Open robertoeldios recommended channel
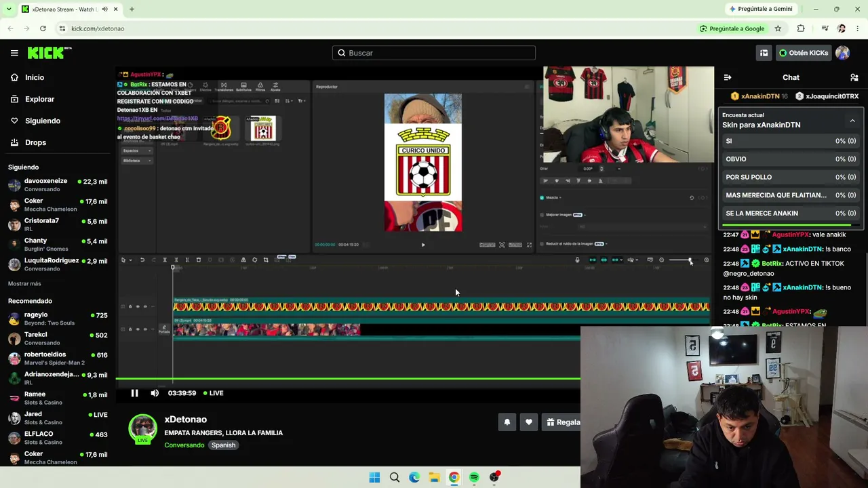The height and width of the screenshot is (488, 868). (58, 358)
